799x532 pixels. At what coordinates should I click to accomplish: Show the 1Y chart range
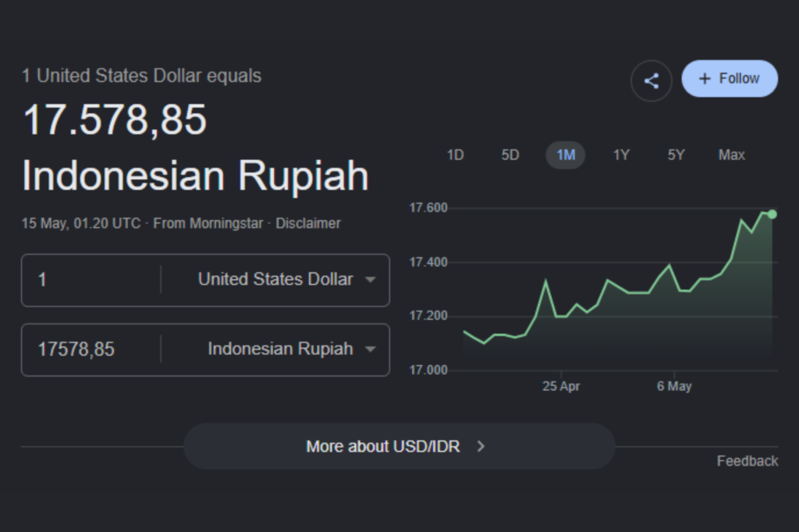[621, 155]
